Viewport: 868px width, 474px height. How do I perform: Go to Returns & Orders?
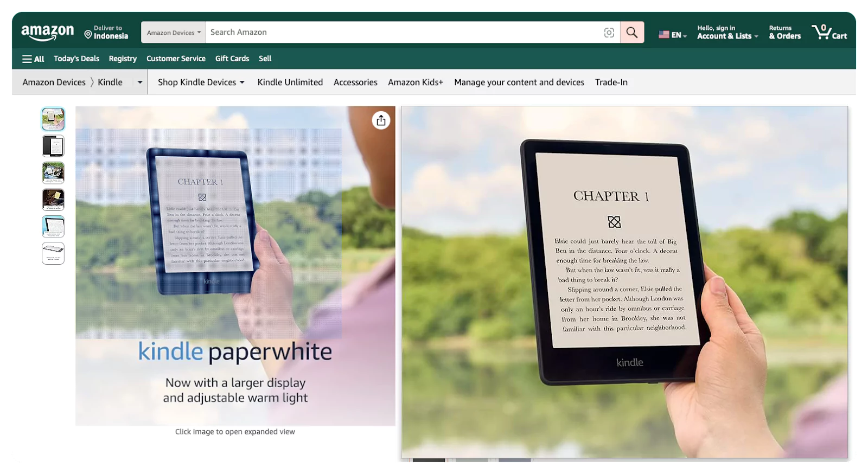point(784,33)
